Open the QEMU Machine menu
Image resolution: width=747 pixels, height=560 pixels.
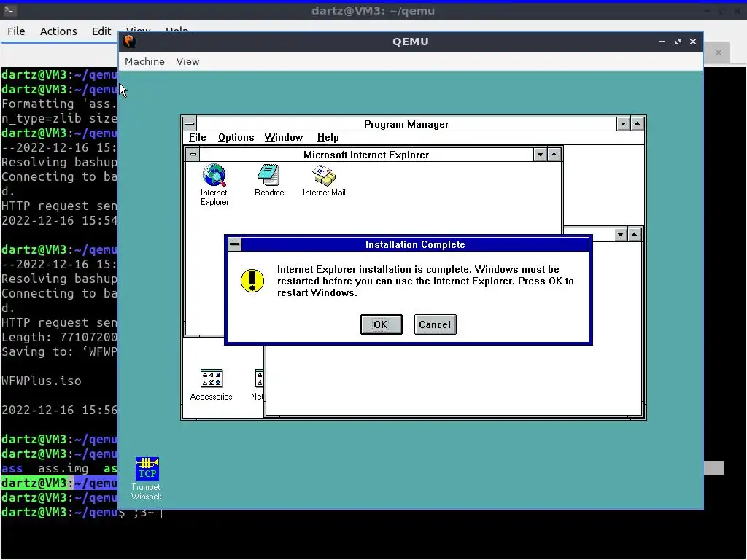144,61
